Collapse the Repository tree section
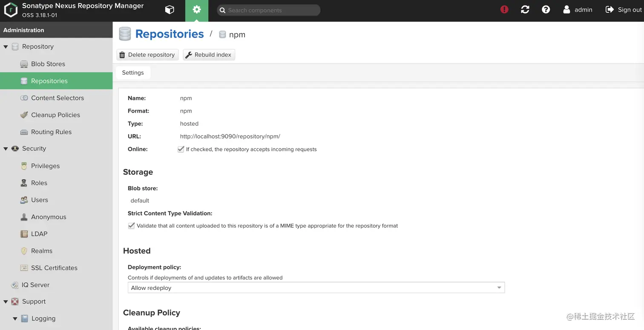Viewport: 644px width, 330px height. tap(6, 47)
